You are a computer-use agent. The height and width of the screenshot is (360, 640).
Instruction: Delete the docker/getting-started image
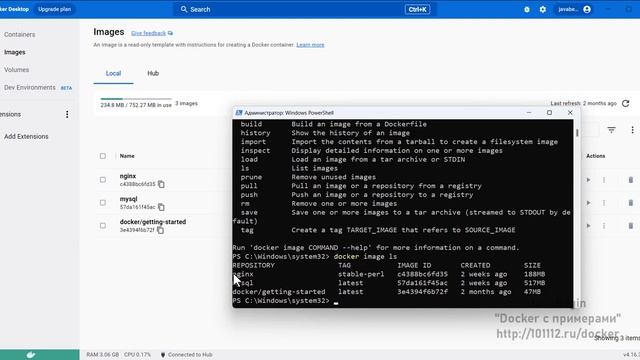(631, 226)
